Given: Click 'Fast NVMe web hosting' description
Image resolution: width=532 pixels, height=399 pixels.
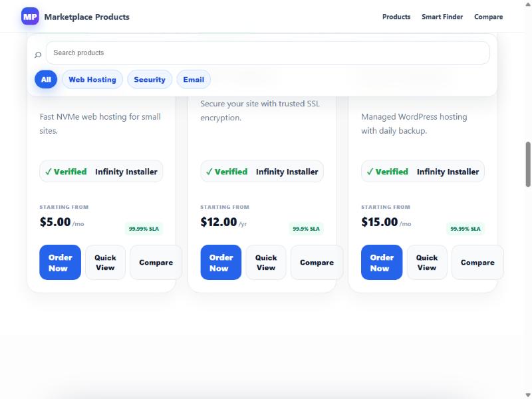Looking at the screenshot, I should (100, 124).
